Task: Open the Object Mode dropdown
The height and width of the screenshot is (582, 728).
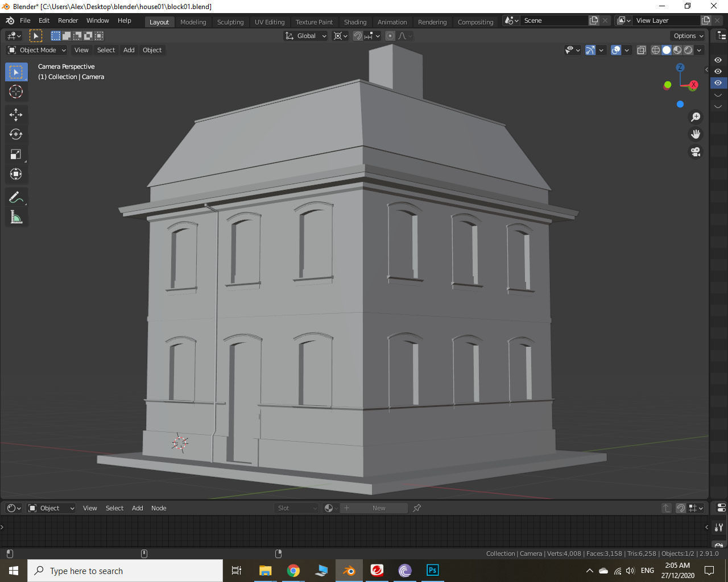Action: 37,50
